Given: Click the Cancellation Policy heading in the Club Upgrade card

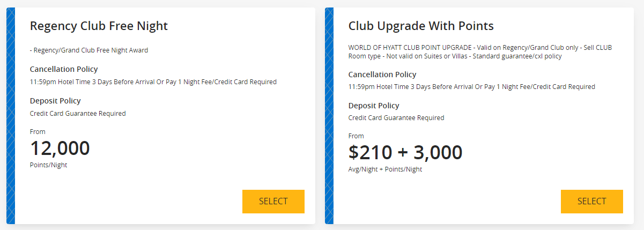Looking at the screenshot, I should 382,75.
